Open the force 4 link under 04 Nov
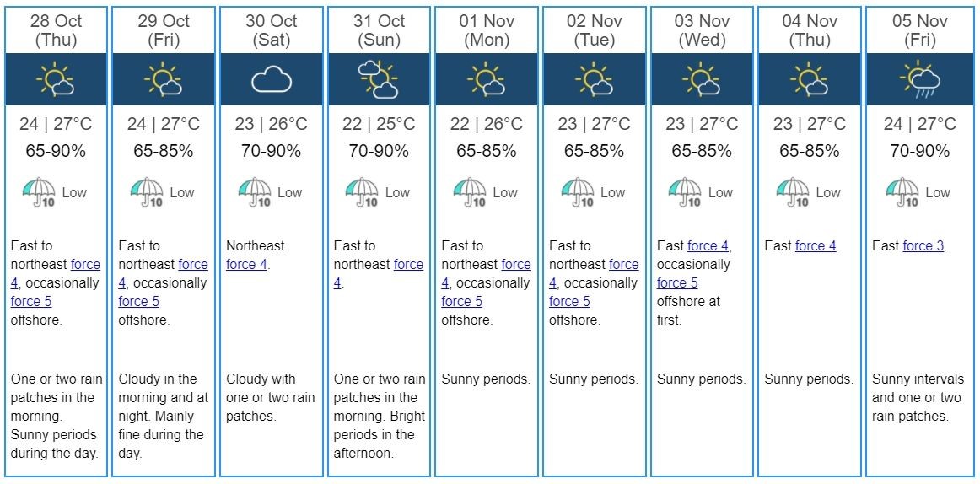 point(816,245)
